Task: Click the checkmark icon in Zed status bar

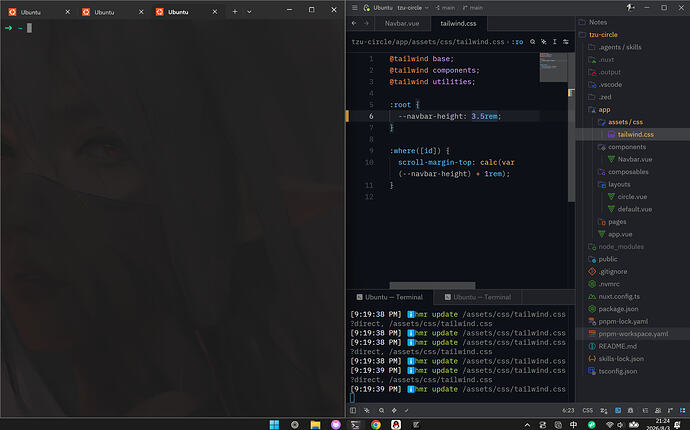Action: pos(407,410)
